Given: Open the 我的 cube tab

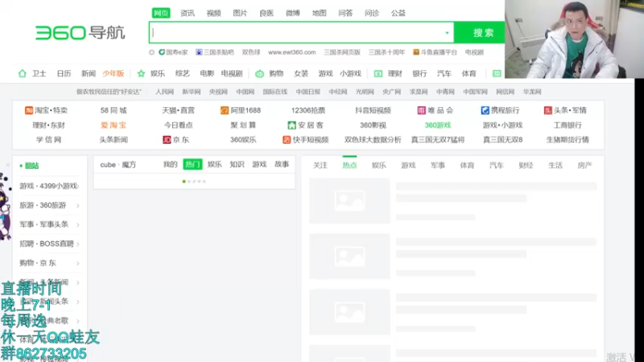Looking at the screenshot, I should (170, 165).
